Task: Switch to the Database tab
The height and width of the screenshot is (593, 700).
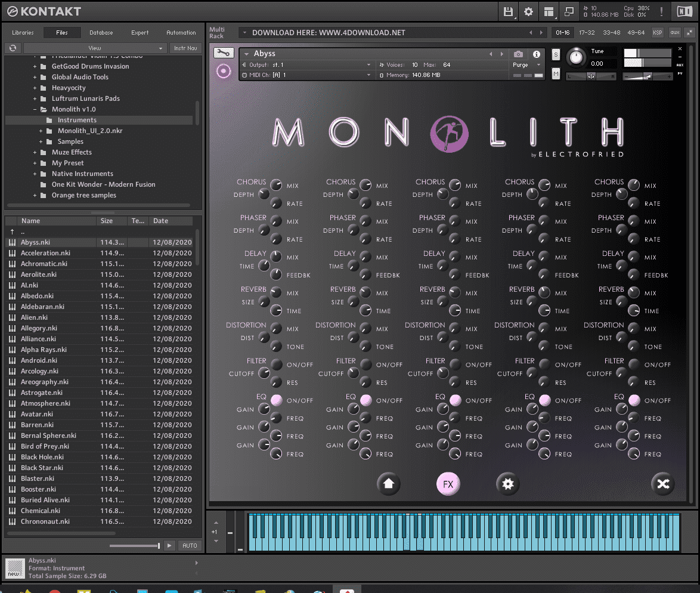Action: coord(101,32)
